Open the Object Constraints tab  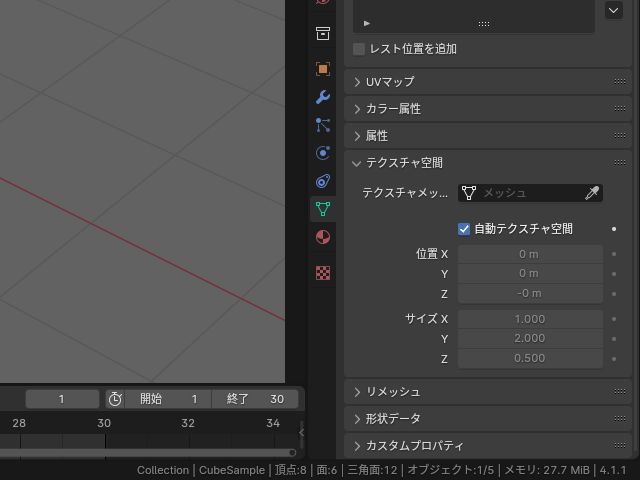tap(323, 181)
